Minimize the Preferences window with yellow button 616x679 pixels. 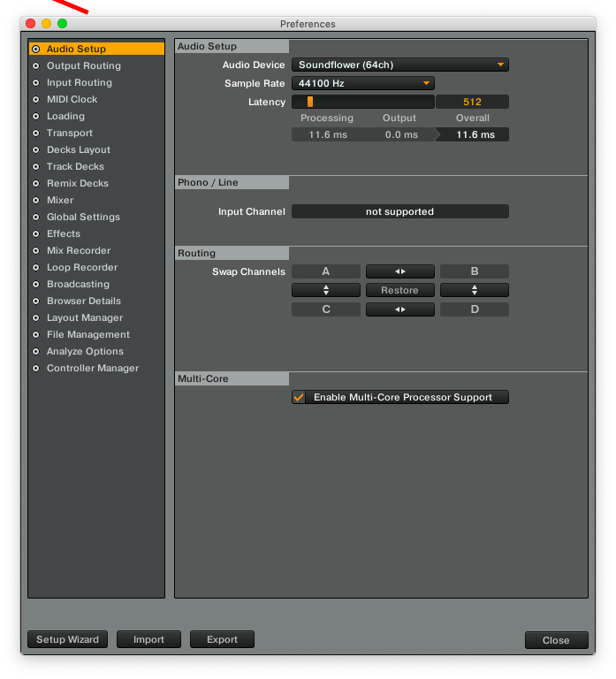click(46, 23)
